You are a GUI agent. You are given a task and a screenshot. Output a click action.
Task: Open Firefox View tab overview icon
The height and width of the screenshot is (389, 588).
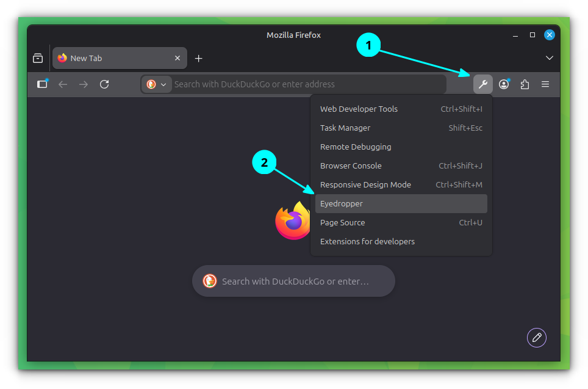tap(38, 58)
